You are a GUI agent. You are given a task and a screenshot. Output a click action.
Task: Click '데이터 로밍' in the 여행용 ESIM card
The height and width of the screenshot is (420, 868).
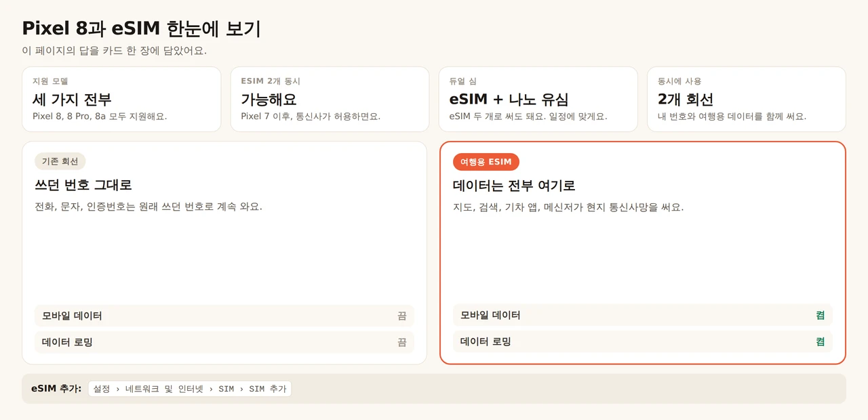coord(486,341)
